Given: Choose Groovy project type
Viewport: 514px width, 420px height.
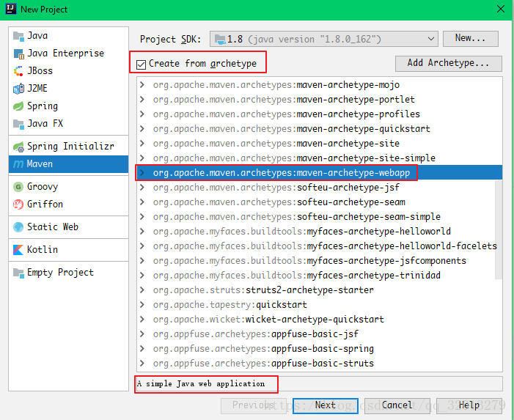Looking at the screenshot, I should point(68,187).
